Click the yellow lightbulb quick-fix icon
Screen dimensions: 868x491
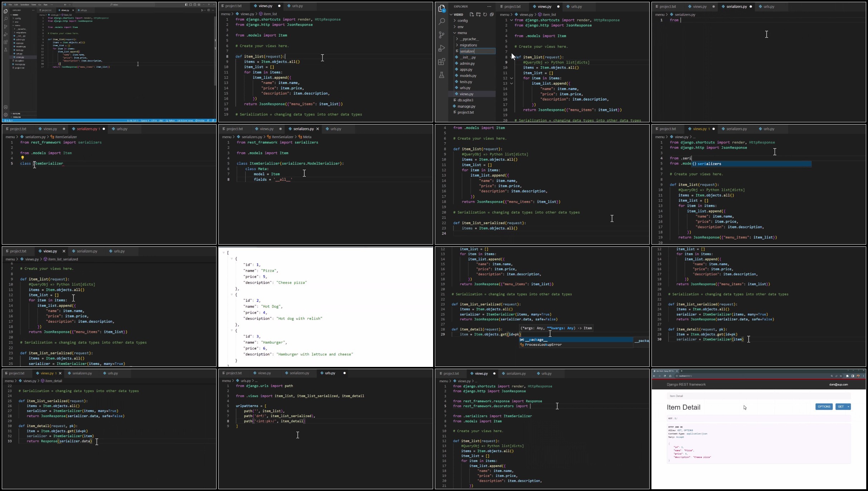[22, 158]
